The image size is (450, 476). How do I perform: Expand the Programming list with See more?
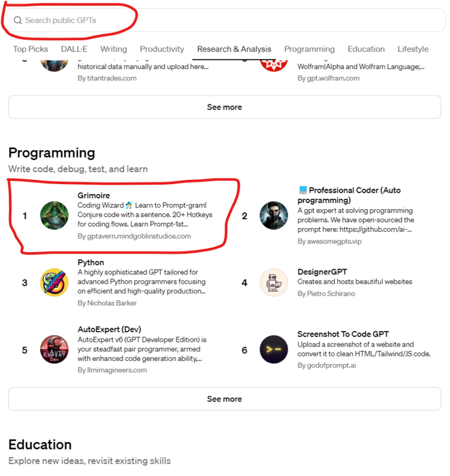point(224,399)
